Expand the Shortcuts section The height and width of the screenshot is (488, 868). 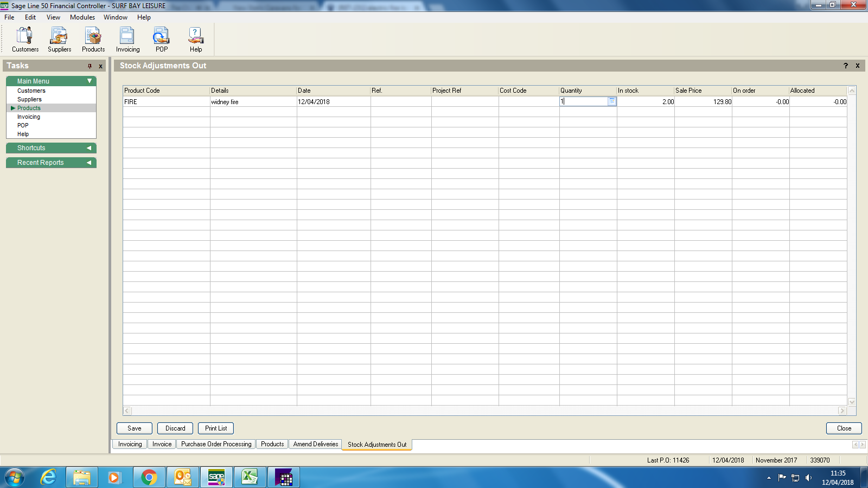[89, 148]
